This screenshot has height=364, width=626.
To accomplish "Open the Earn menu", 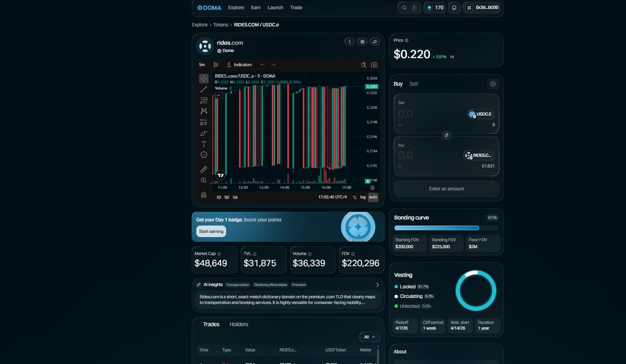I will [256, 8].
